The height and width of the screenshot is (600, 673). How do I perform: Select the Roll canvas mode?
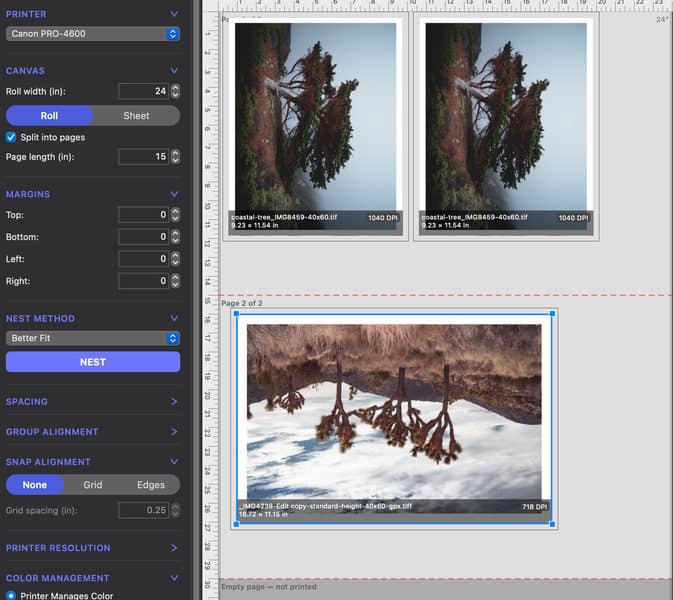click(x=49, y=116)
